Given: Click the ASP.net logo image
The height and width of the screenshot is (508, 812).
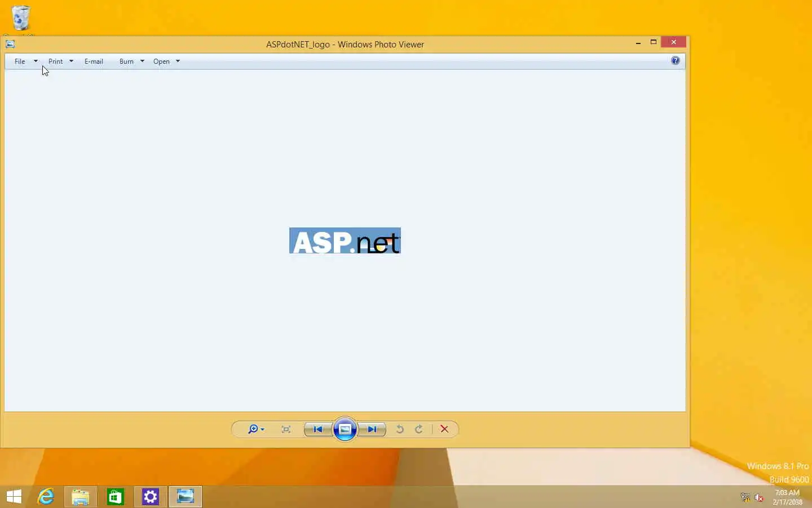Looking at the screenshot, I should (x=345, y=241).
